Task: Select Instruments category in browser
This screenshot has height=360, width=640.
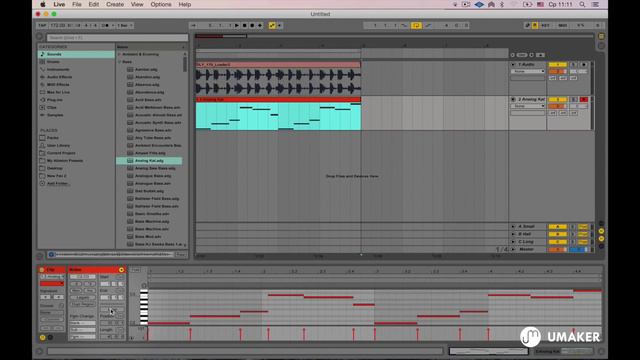Action: click(x=76, y=69)
